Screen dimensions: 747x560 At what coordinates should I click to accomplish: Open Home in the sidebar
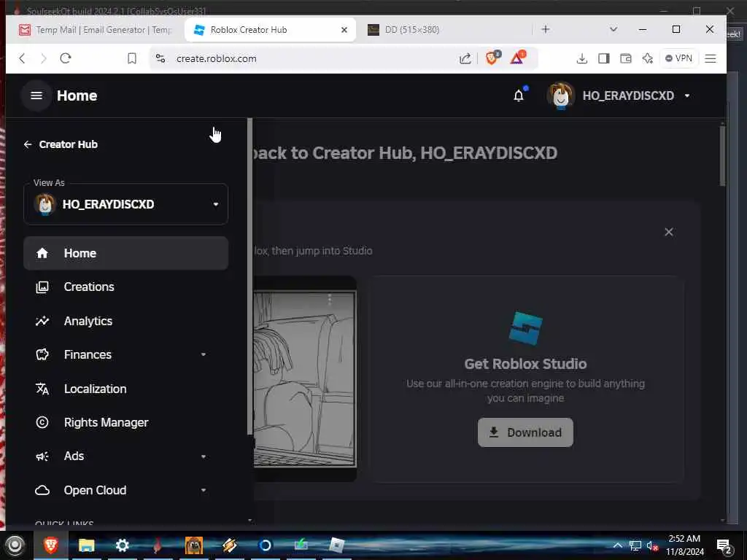(x=125, y=253)
